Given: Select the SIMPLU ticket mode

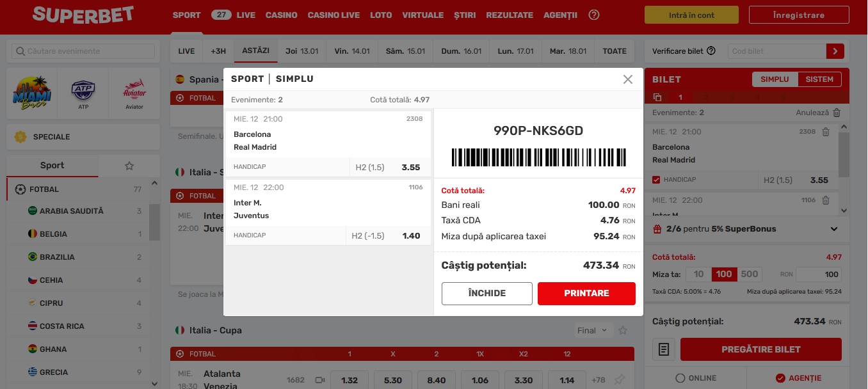Looking at the screenshot, I should click(x=775, y=79).
